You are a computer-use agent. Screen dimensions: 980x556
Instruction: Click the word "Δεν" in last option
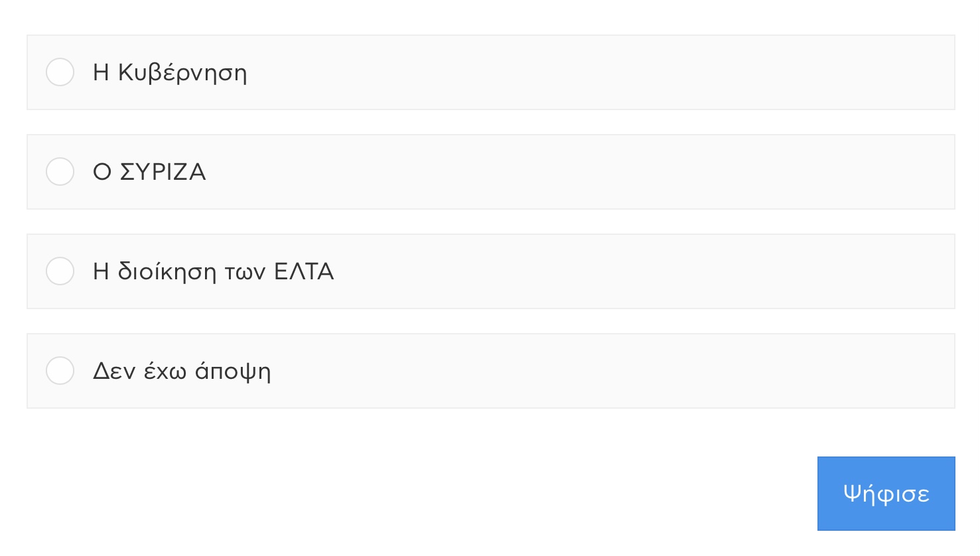(113, 372)
